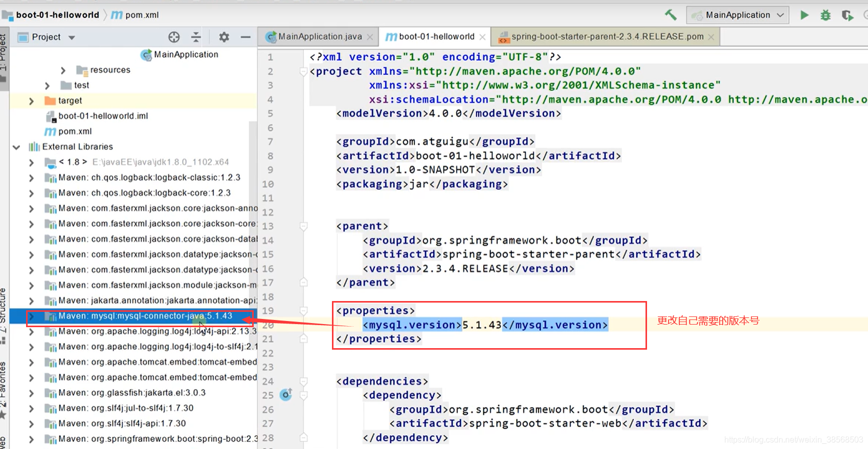Expand the resources folder

click(x=63, y=70)
